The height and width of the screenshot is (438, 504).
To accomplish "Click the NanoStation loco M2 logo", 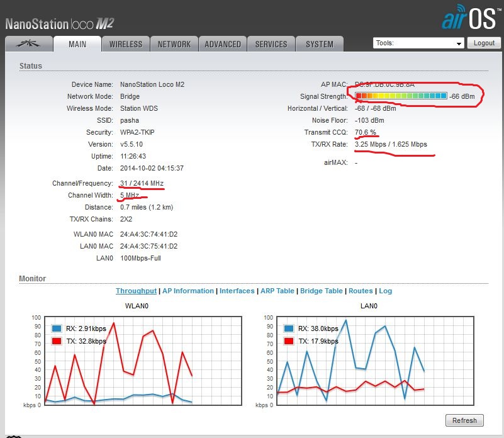I will click(60, 24).
